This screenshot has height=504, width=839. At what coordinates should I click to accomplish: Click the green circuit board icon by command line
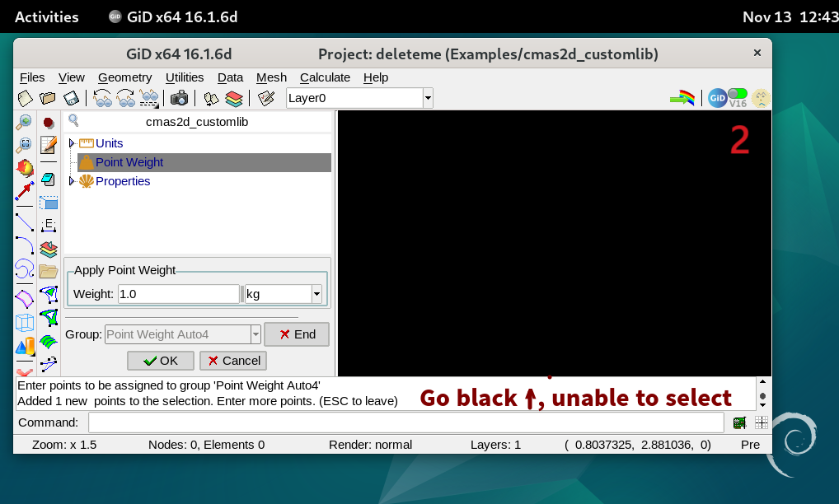pos(739,422)
